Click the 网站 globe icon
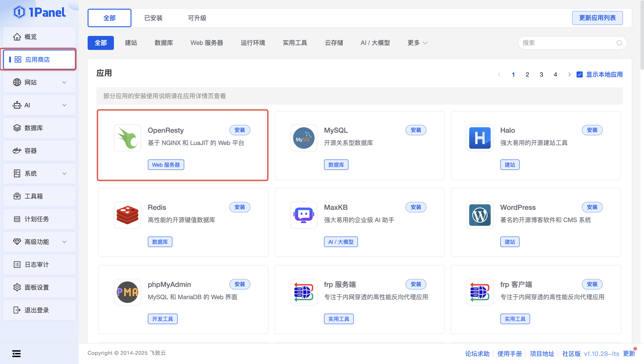644x364 pixels. (x=17, y=82)
